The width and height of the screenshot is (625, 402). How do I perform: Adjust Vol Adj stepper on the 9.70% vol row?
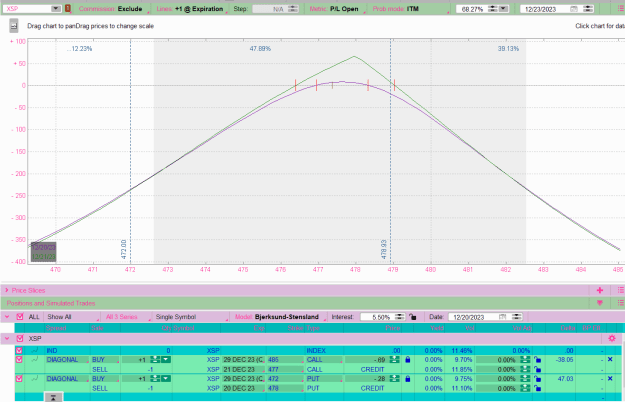pyautogui.click(x=526, y=359)
